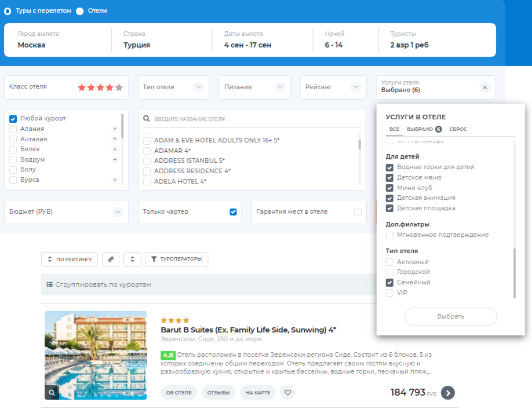Set hotel class to three stars
532x413 pixels.
point(100,87)
